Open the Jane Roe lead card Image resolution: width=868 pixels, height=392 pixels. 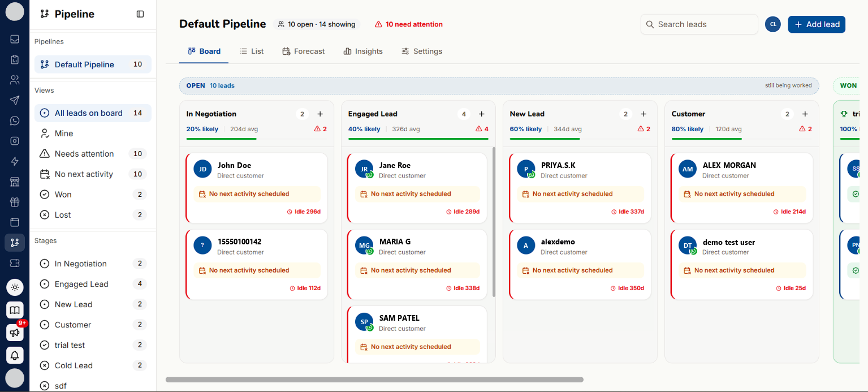click(x=417, y=188)
